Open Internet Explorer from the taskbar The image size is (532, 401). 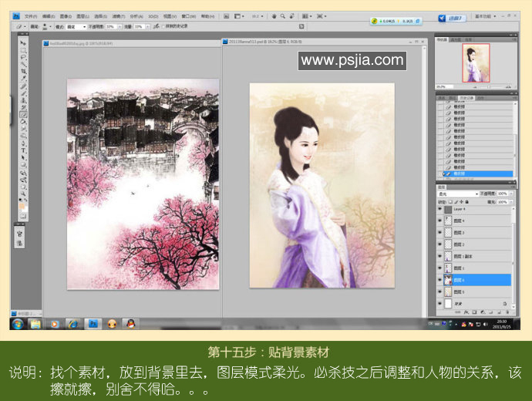tap(73, 324)
